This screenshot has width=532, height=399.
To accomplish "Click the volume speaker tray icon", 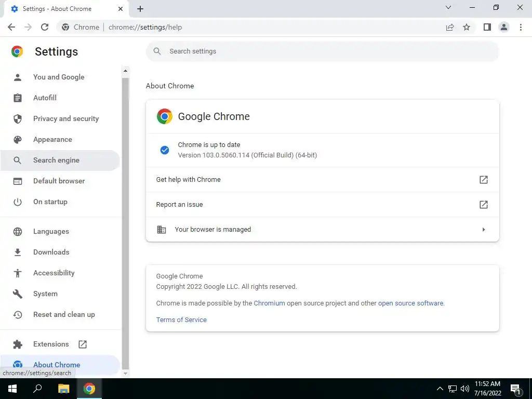I will click(x=465, y=389).
